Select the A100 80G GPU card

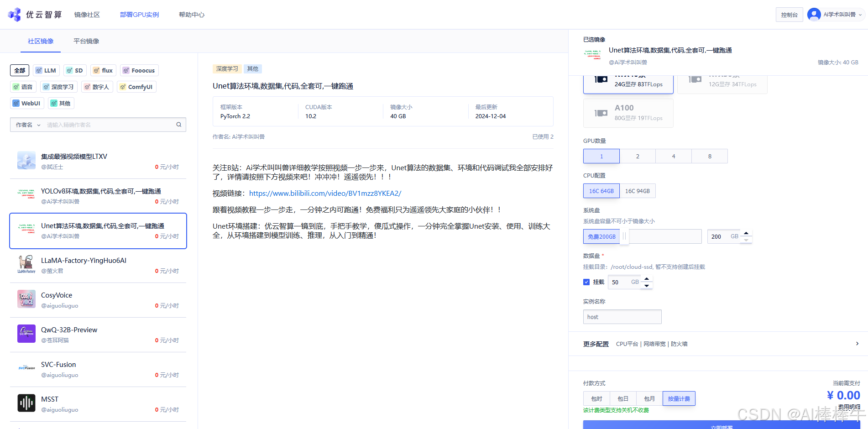(628, 113)
